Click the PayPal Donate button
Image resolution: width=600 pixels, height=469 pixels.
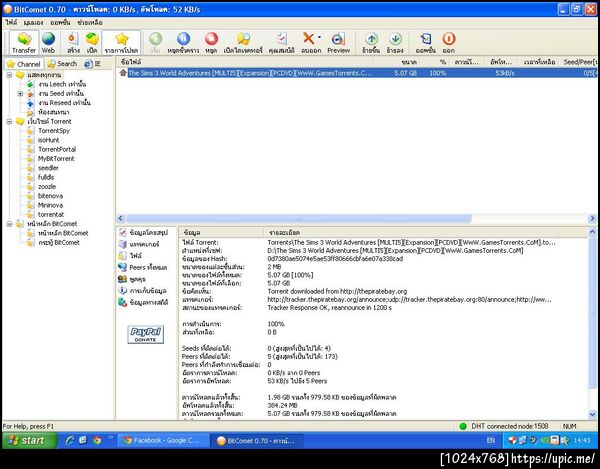tap(145, 334)
